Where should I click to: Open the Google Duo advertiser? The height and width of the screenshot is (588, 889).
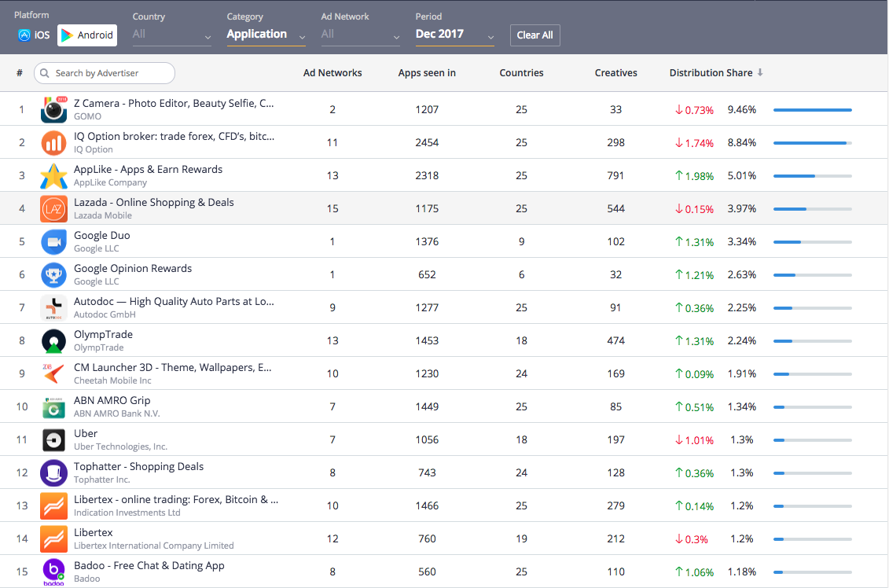(x=102, y=235)
